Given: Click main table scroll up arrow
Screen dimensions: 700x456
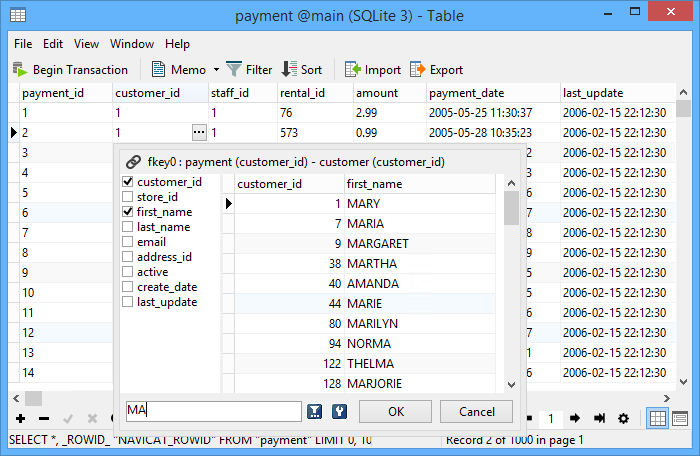Looking at the screenshot, I should 683,92.
